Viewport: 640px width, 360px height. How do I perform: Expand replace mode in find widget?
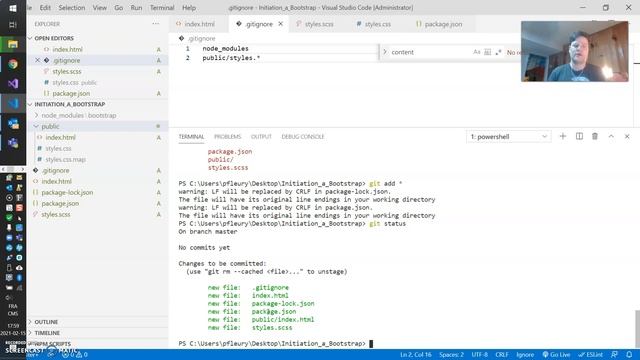click(x=384, y=52)
